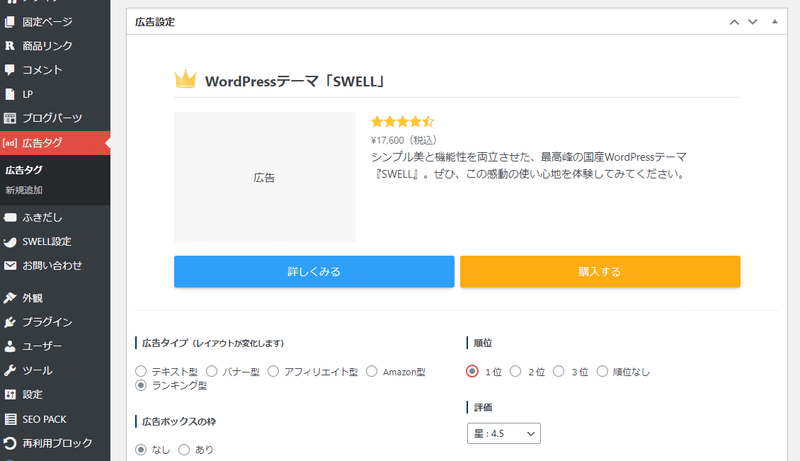This screenshot has width=800, height=461.
Task: Open 再利用ブロック menu
Action: (55, 443)
